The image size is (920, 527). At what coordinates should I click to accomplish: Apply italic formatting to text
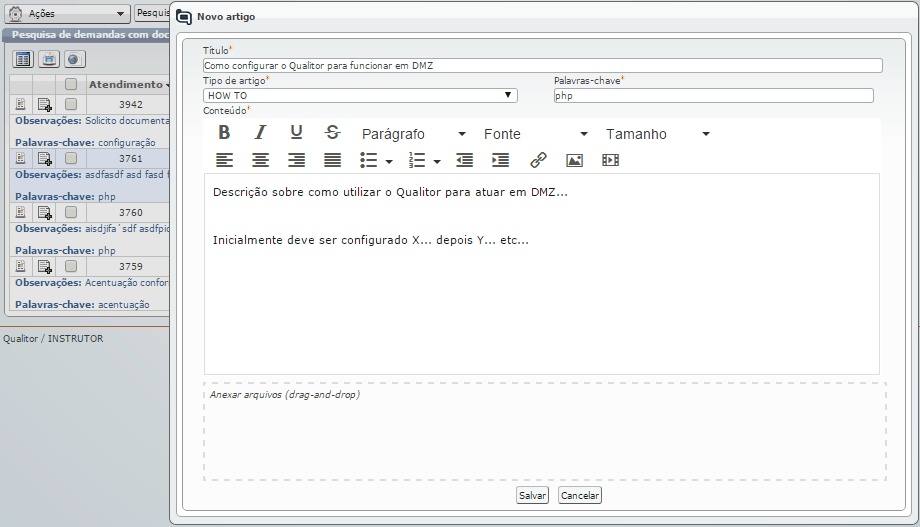(260, 133)
